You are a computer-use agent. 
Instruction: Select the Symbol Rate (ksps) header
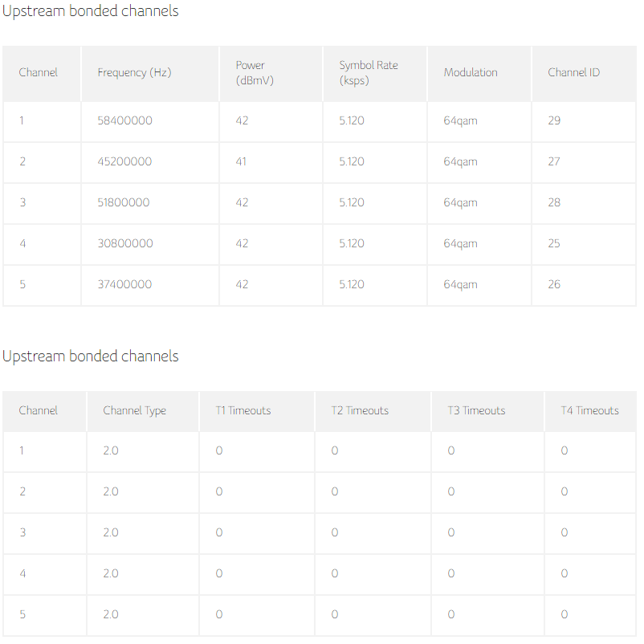[x=368, y=72]
